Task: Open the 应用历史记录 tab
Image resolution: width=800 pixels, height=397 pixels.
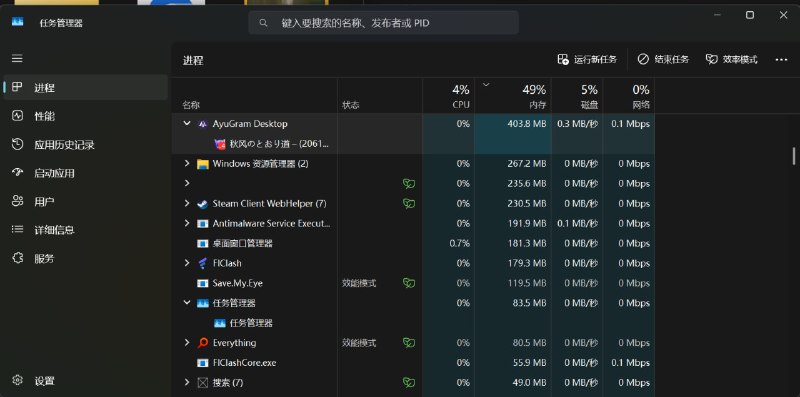Action: click(85, 145)
